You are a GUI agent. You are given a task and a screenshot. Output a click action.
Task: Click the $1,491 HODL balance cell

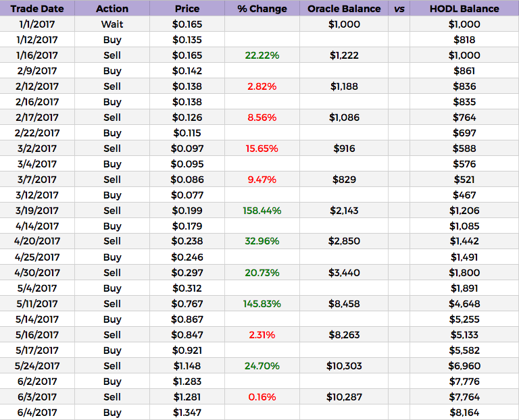(464, 257)
